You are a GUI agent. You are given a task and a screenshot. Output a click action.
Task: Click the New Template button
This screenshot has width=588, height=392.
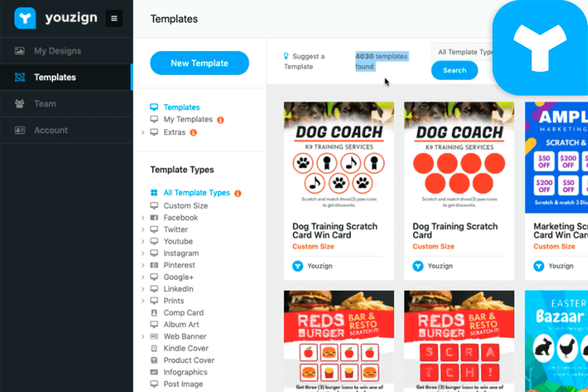[200, 63]
